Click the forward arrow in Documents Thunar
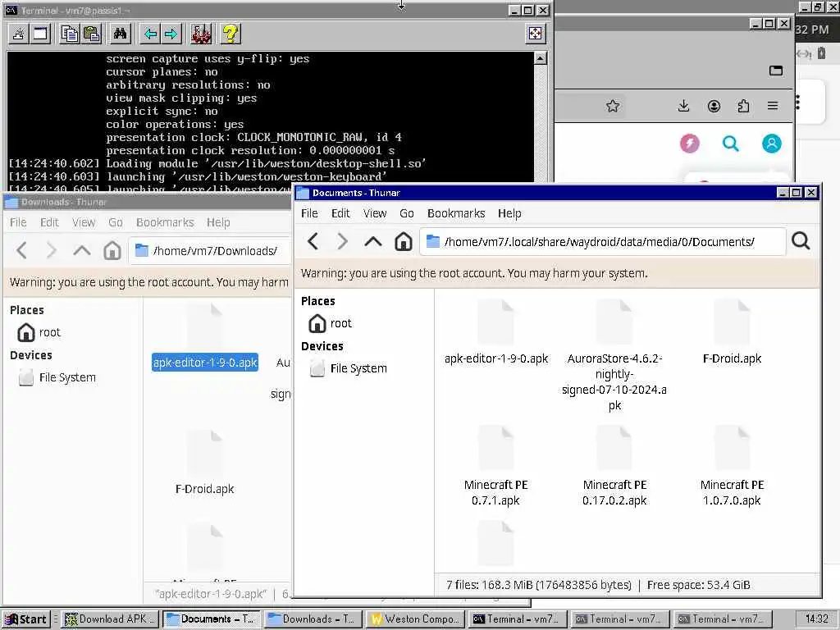 343,242
